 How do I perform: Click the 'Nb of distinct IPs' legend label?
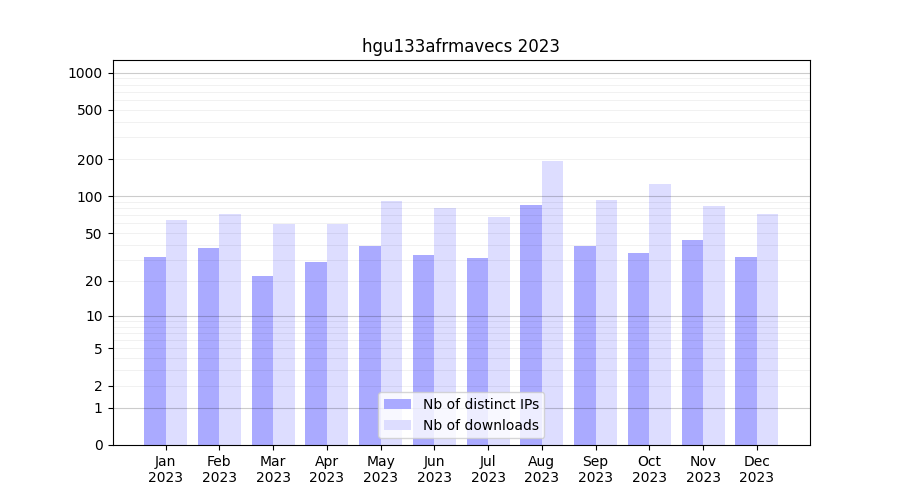tap(480, 404)
